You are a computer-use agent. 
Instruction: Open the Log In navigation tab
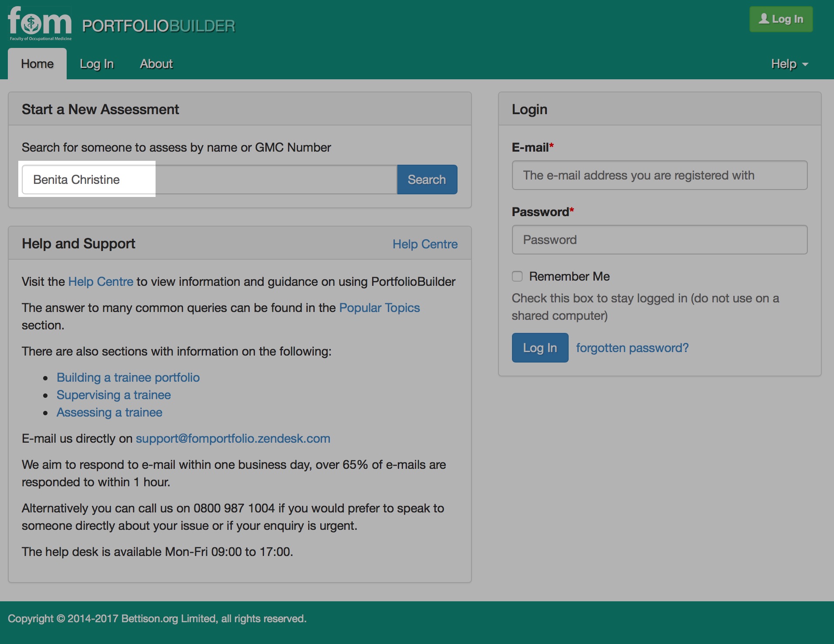pos(97,64)
